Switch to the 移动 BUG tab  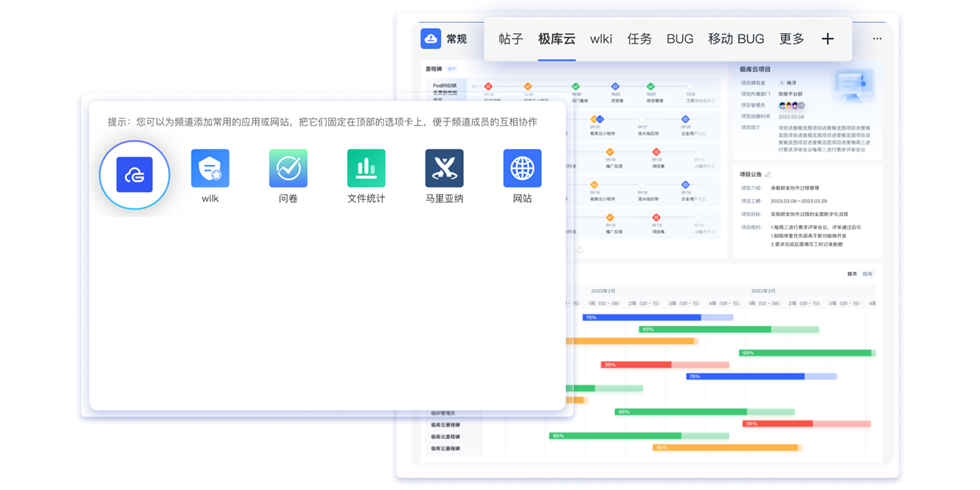(x=736, y=39)
